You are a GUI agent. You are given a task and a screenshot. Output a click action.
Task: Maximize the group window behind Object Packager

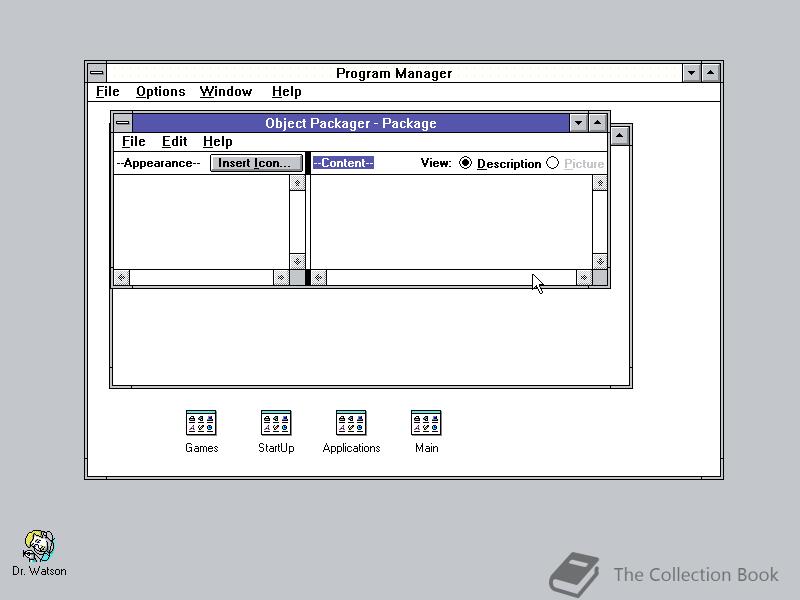619,136
